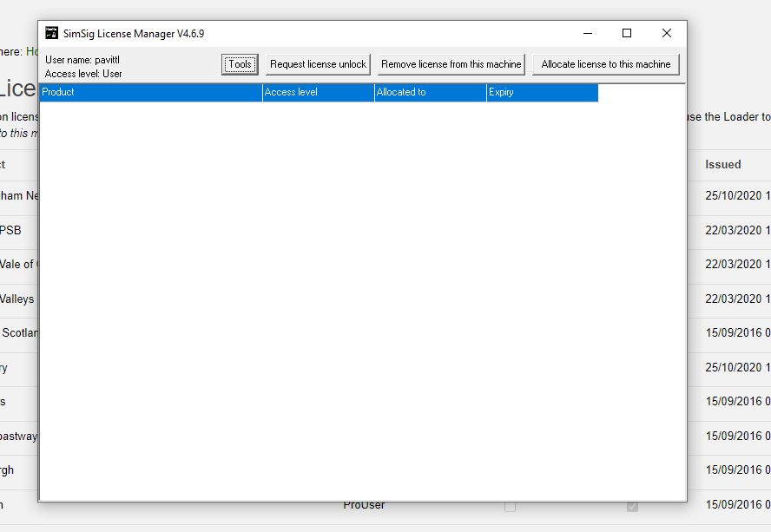Click the Access level: User label
Screen dimensions: 771x532
(83, 74)
